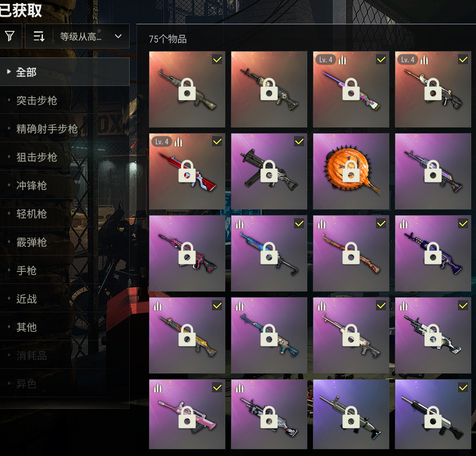The width and height of the screenshot is (476, 456).
Task: Select the silver shotgun skin in the last row
Action: [433, 414]
